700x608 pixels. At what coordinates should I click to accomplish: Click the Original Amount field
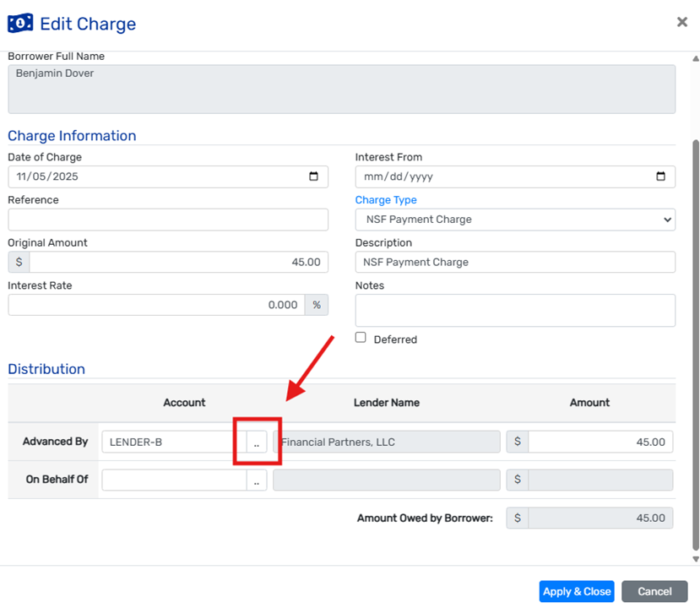178,262
